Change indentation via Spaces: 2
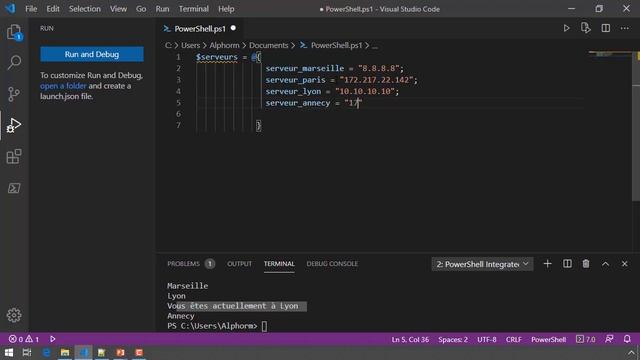 point(453,339)
